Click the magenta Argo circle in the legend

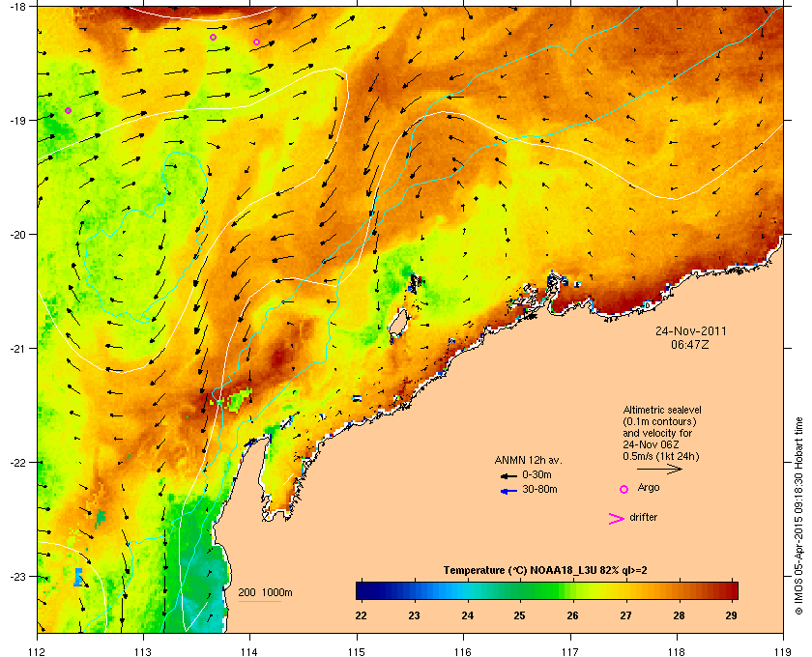click(x=624, y=489)
